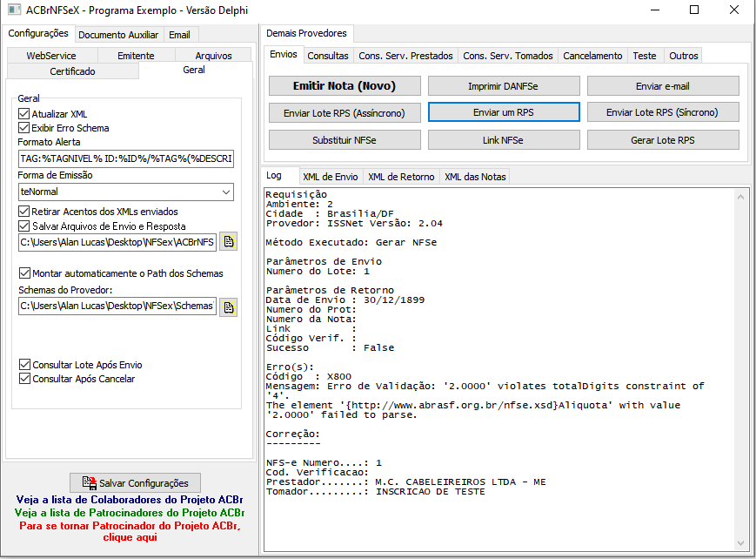
Task: Open the Arquivos tab
Action: pos(214,56)
